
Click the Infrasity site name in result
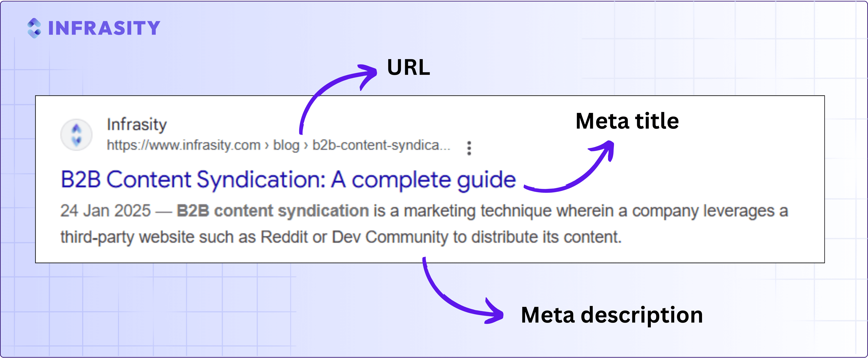[137, 124]
